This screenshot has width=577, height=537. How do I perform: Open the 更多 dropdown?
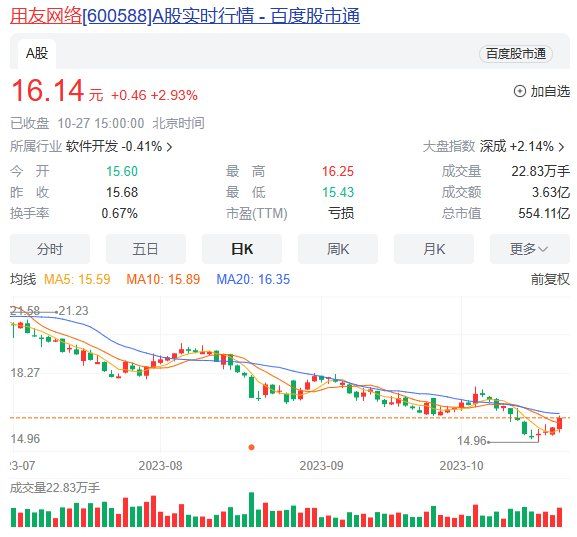click(530, 249)
